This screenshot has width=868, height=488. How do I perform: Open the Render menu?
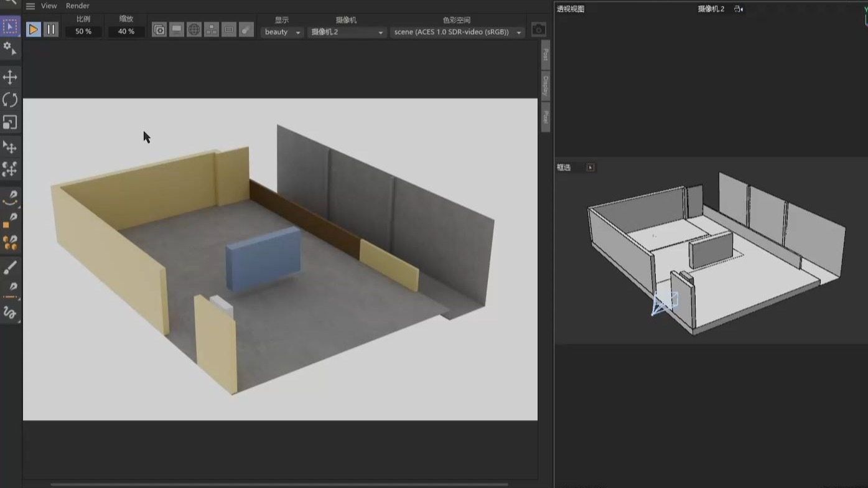point(77,6)
